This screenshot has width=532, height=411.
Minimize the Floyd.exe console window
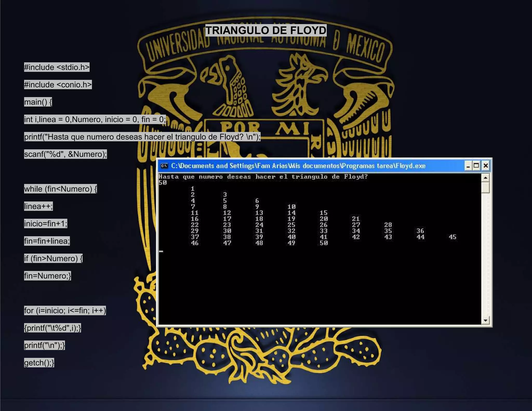tap(468, 166)
